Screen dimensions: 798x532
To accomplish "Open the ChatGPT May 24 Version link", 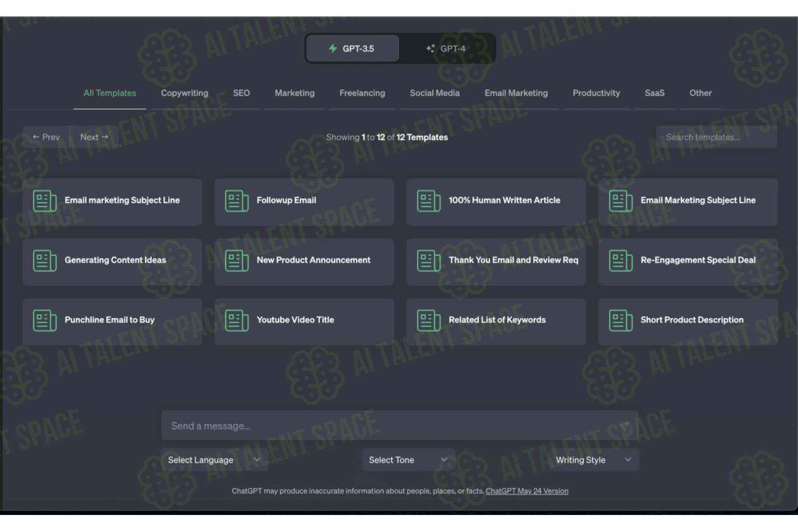I will pos(527,491).
